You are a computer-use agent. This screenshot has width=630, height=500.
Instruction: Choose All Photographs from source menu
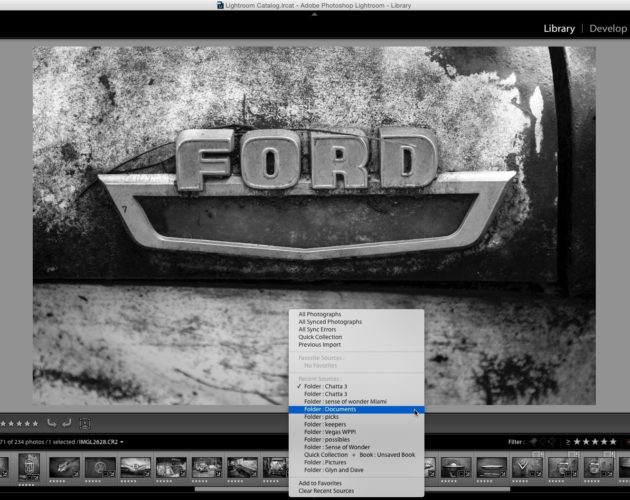tap(356, 314)
